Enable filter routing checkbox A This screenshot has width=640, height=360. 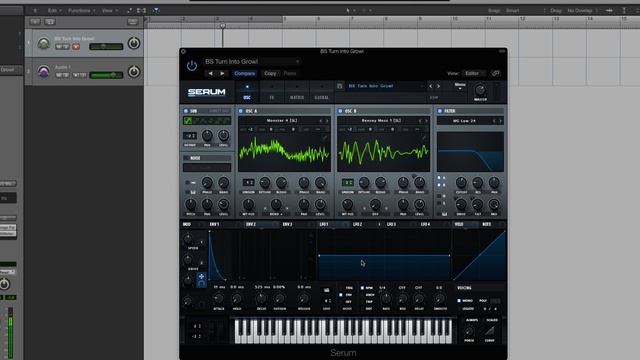click(439, 178)
